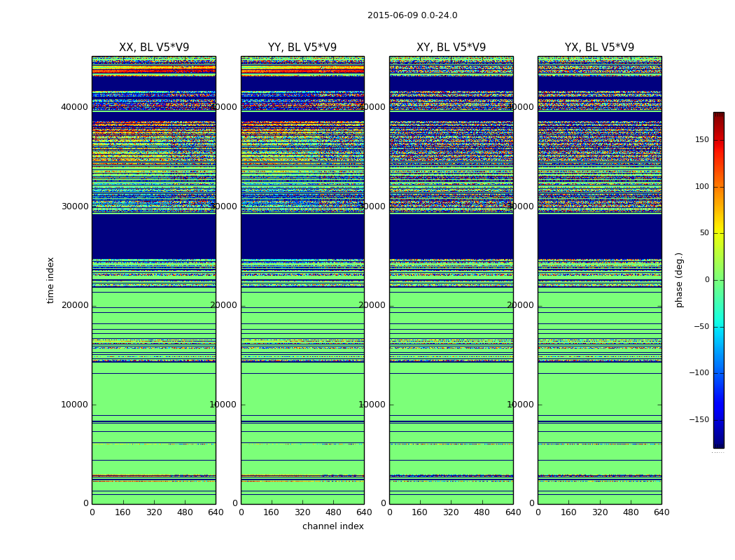Screen dimensions: 735x560
Task: Click the "time index" y-axis label
Action: click(x=50, y=280)
